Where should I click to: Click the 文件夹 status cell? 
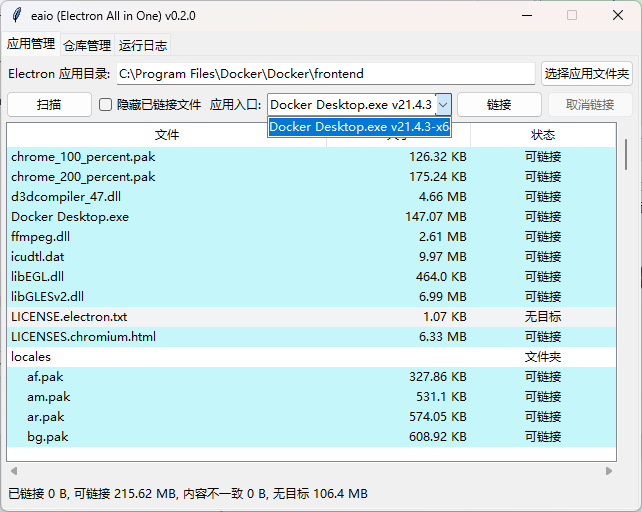(543, 357)
